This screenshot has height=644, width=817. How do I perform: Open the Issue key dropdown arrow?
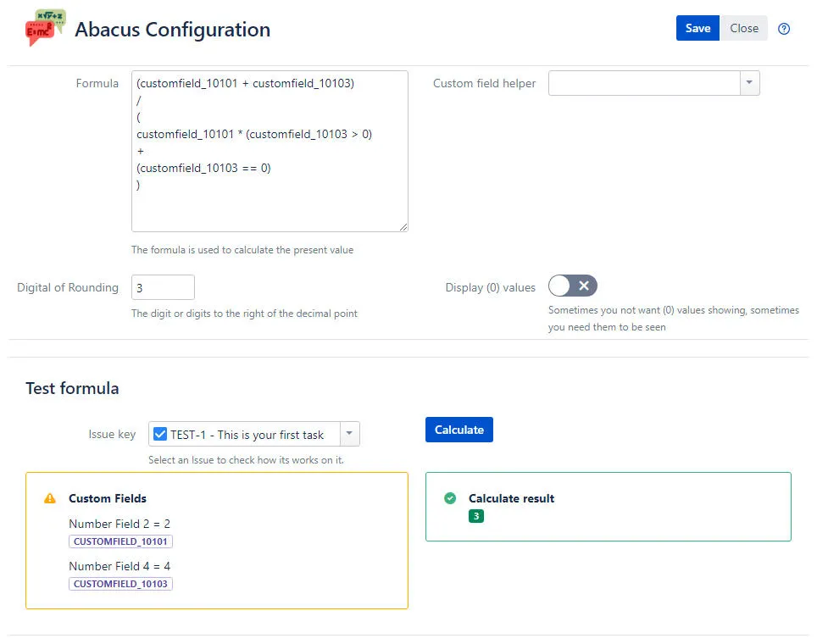click(x=350, y=434)
